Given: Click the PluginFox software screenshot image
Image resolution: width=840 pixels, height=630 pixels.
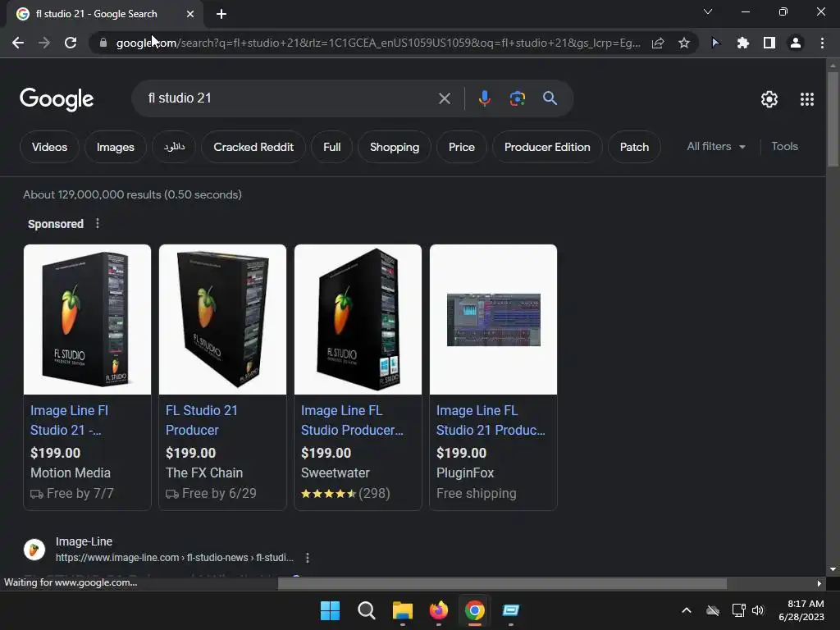Looking at the screenshot, I should pyautogui.click(x=493, y=320).
